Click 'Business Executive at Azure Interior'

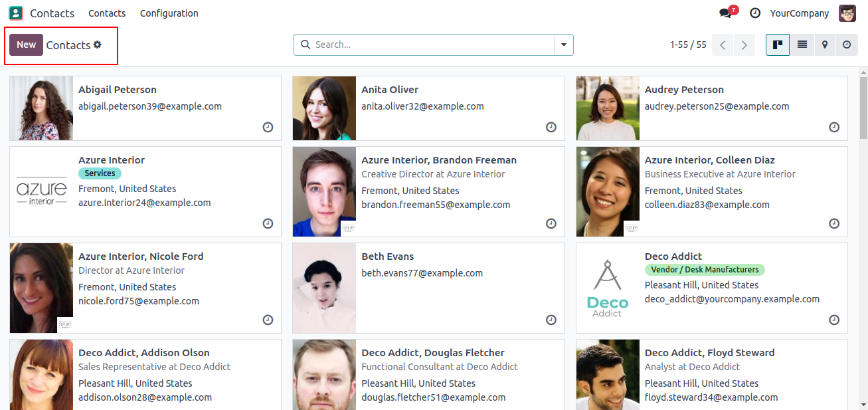pyautogui.click(x=720, y=174)
